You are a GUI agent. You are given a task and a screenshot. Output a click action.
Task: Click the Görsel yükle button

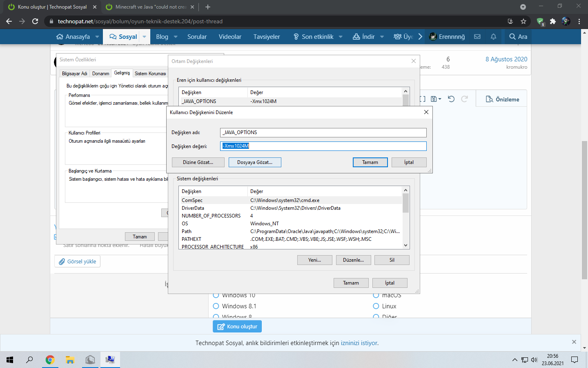pyautogui.click(x=78, y=261)
